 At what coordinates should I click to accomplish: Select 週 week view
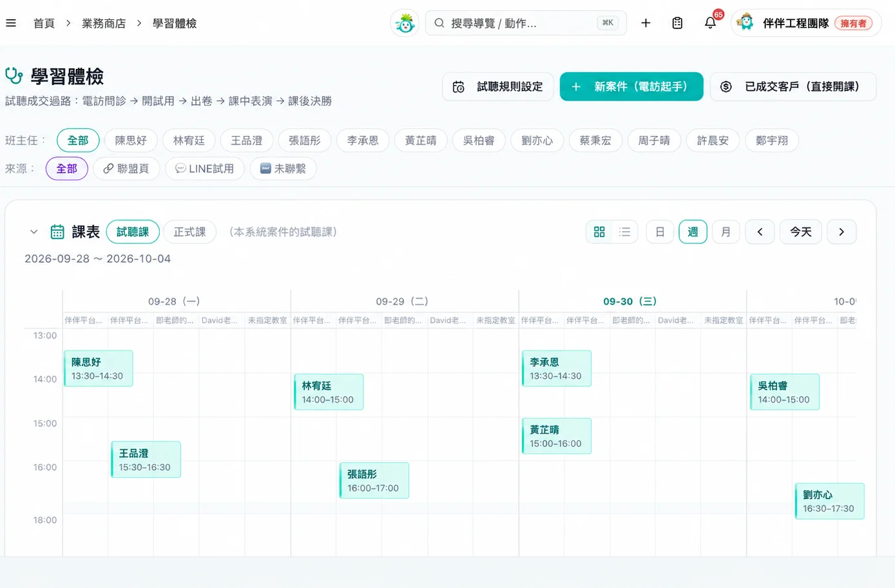pyautogui.click(x=693, y=232)
